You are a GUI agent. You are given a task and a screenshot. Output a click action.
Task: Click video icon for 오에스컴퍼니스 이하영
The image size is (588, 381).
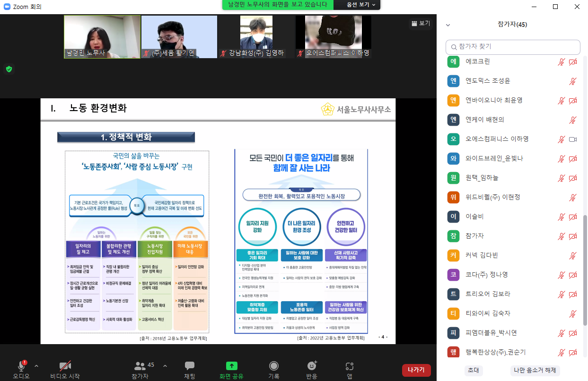[x=573, y=139]
